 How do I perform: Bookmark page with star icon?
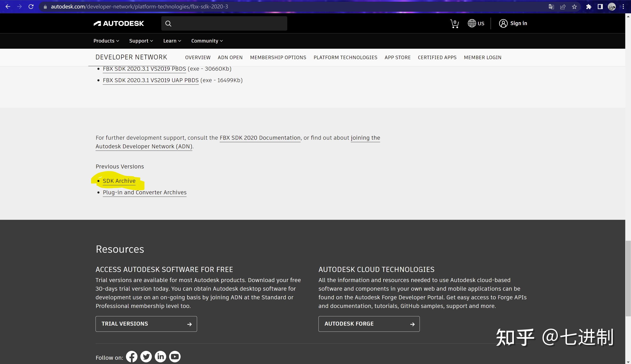point(574,7)
